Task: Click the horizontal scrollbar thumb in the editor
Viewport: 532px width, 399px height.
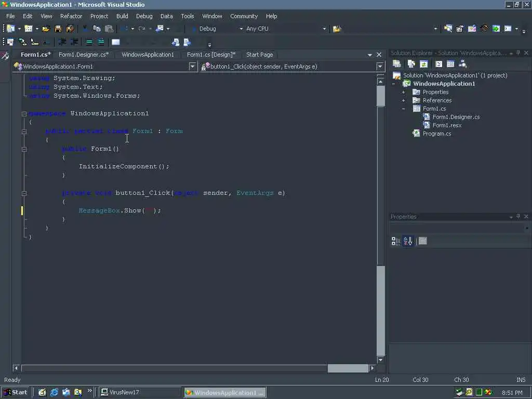Action: pyautogui.click(x=348, y=368)
